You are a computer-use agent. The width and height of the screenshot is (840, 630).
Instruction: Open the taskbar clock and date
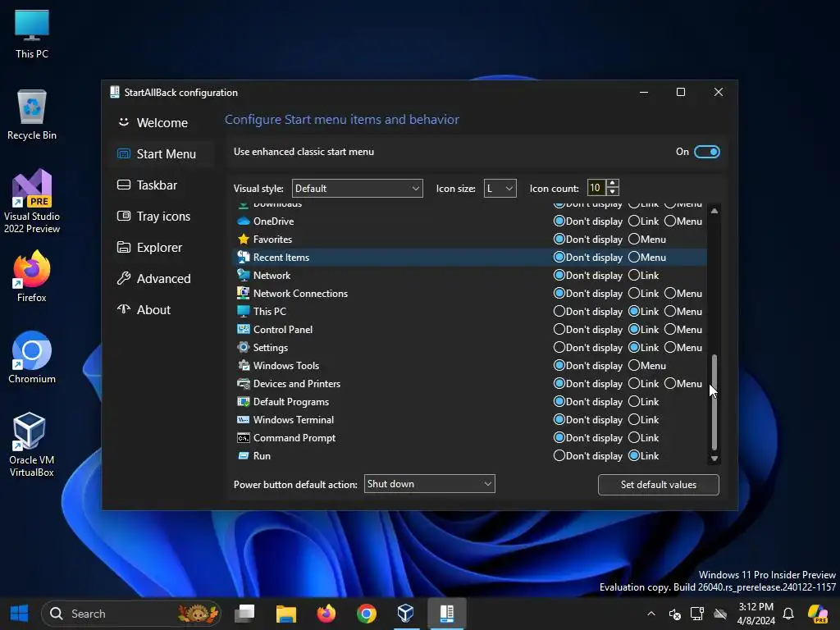[756, 614]
